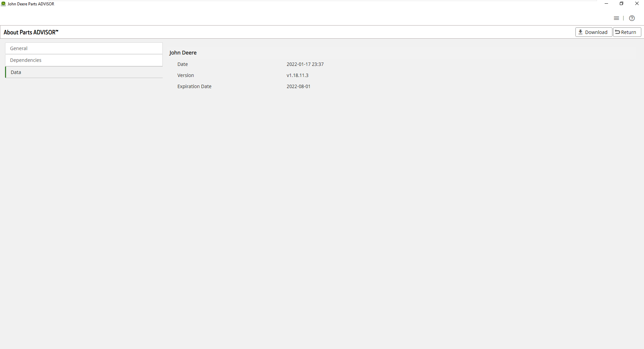Click the About Parts ADVISOR heading
The height and width of the screenshot is (349, 644).
(x=31, y=32)
